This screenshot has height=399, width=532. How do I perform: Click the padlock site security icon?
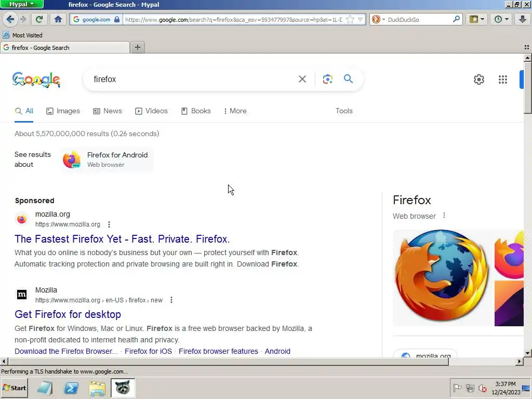point(117,19)
